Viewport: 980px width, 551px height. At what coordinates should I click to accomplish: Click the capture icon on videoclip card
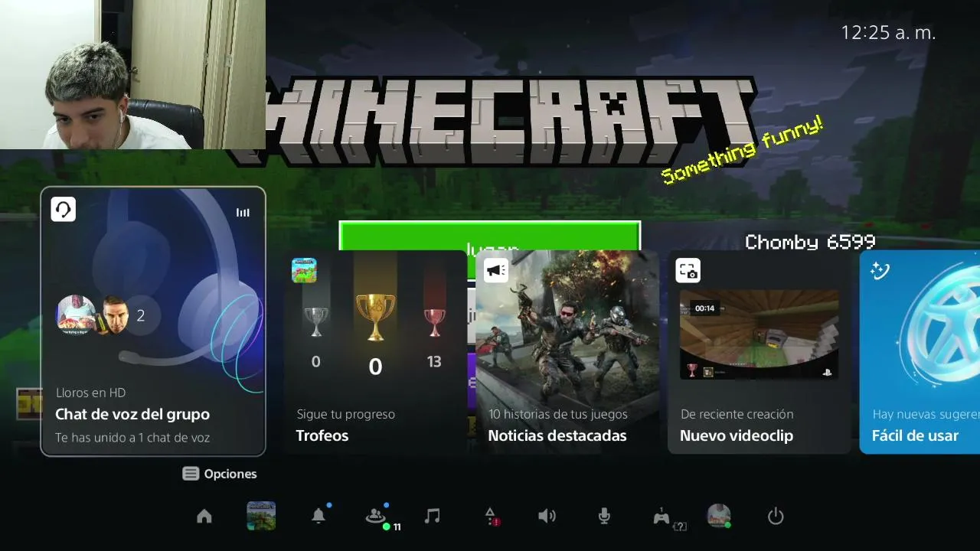coord(688,270)
